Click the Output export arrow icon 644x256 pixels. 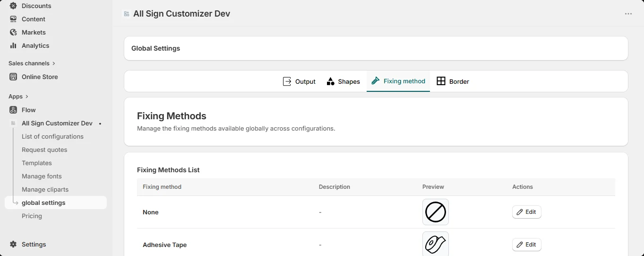(287, 81)
